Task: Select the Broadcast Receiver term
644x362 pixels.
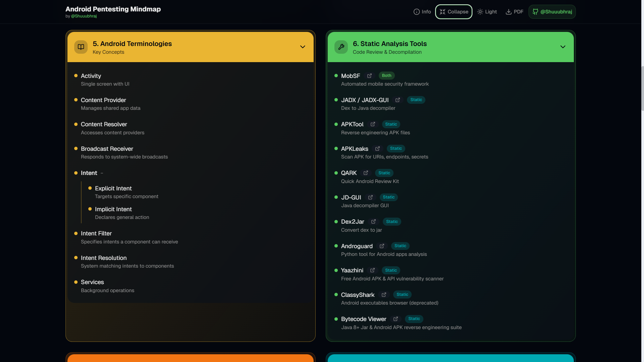Action: click(x=107, y=149)
